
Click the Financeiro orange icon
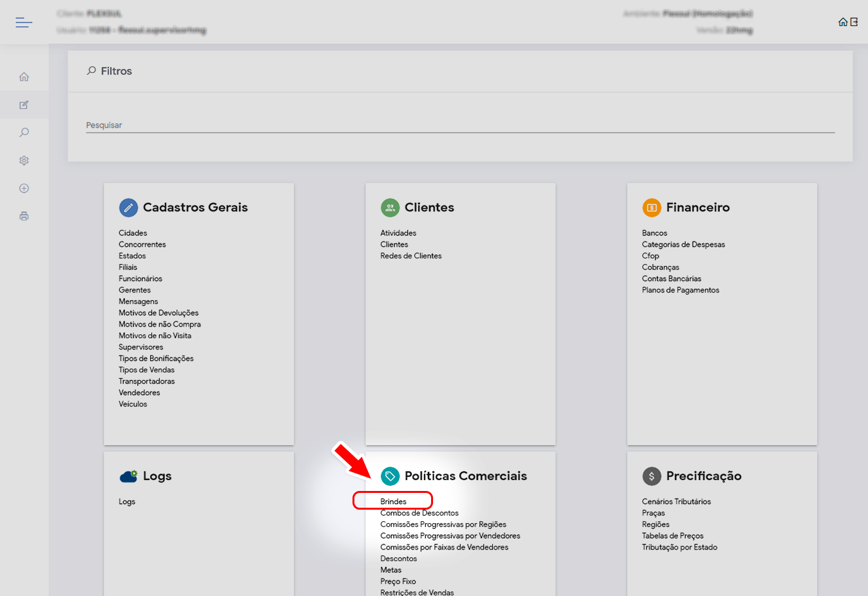pos(651,207)
